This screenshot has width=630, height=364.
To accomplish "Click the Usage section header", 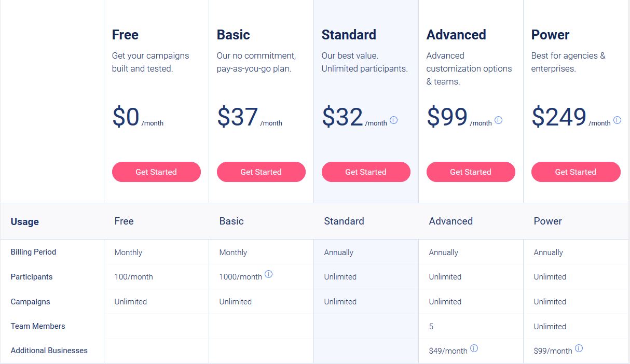I will [25, 221].
